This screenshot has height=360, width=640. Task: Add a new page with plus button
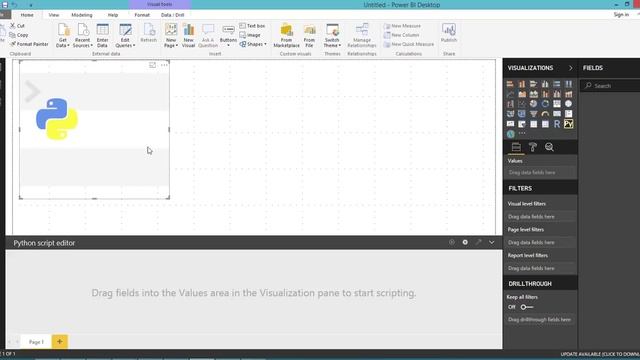pos(60,342)
